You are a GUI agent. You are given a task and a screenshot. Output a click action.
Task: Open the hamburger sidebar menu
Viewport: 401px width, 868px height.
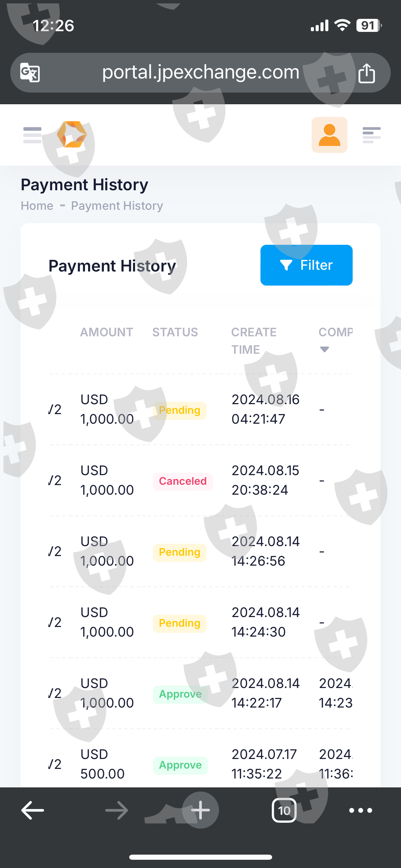(32, 135)
